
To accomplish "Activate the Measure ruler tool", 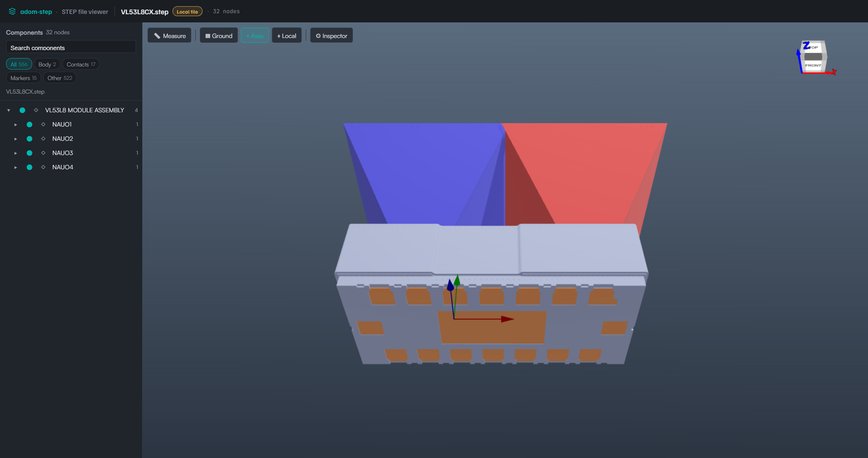I will (x=170, y=36).
